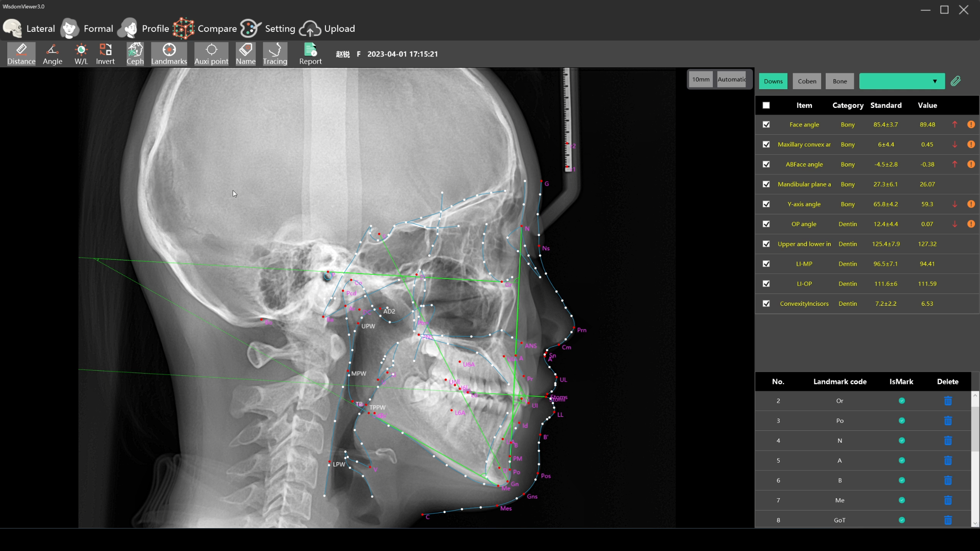980x551 pixels.
Task: Click the Upper and lower incisor row
Action: 867,244
